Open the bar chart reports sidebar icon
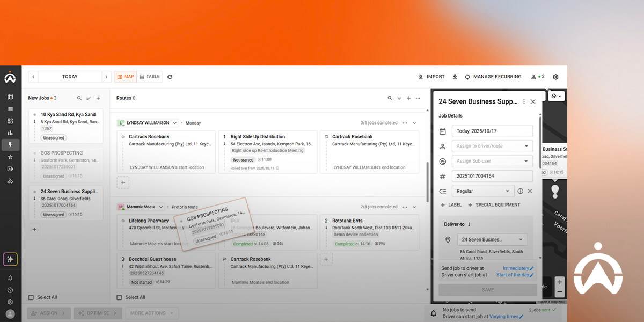 coord(10,133)
